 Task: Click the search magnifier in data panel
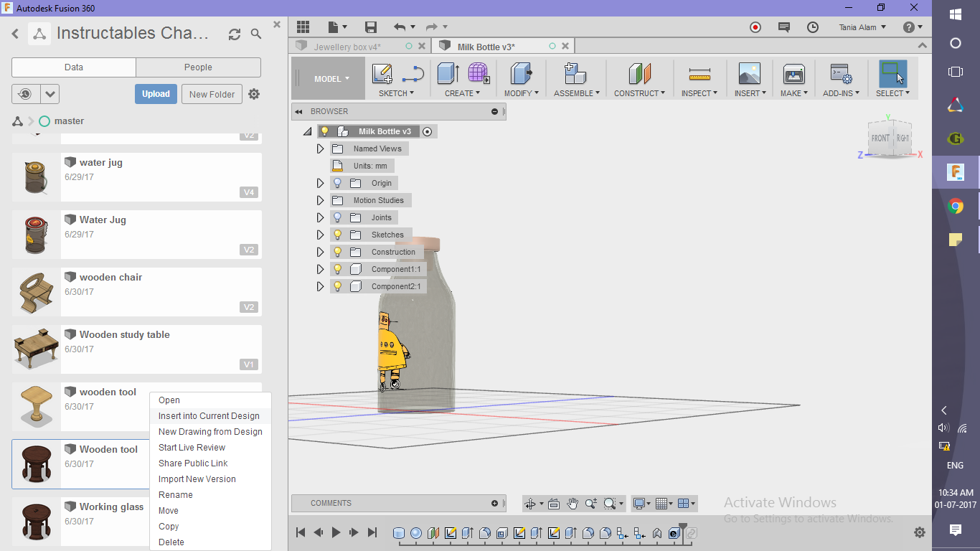click(x=256, y=34)
